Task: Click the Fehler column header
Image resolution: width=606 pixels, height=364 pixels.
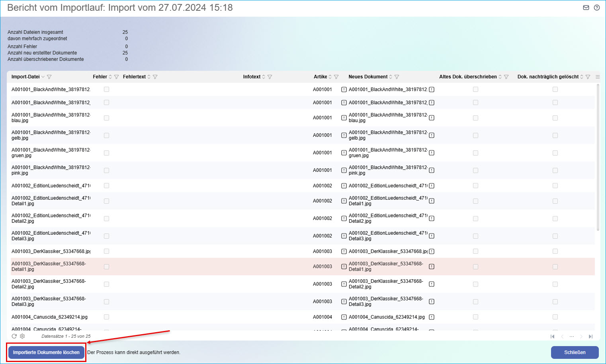Action: (100, 77)
